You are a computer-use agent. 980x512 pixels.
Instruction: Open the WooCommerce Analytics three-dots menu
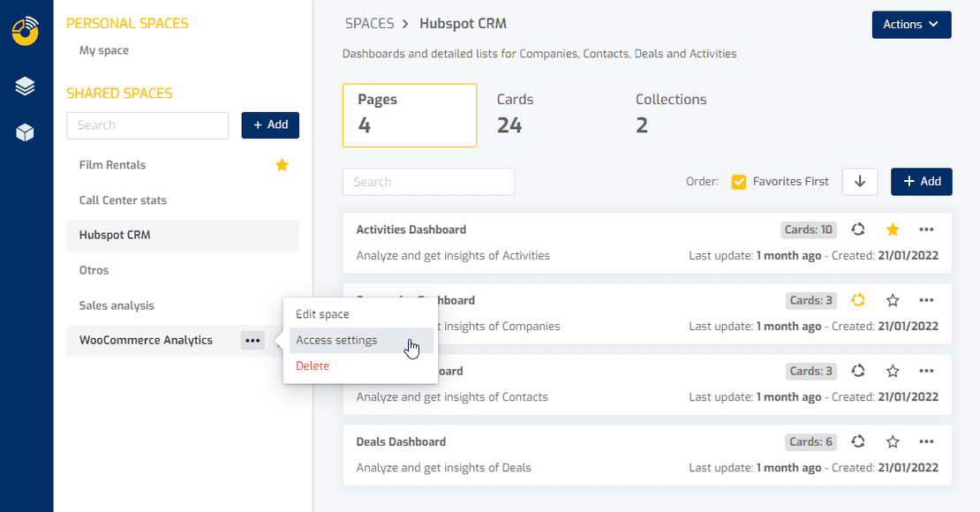[x=253, y=340]
